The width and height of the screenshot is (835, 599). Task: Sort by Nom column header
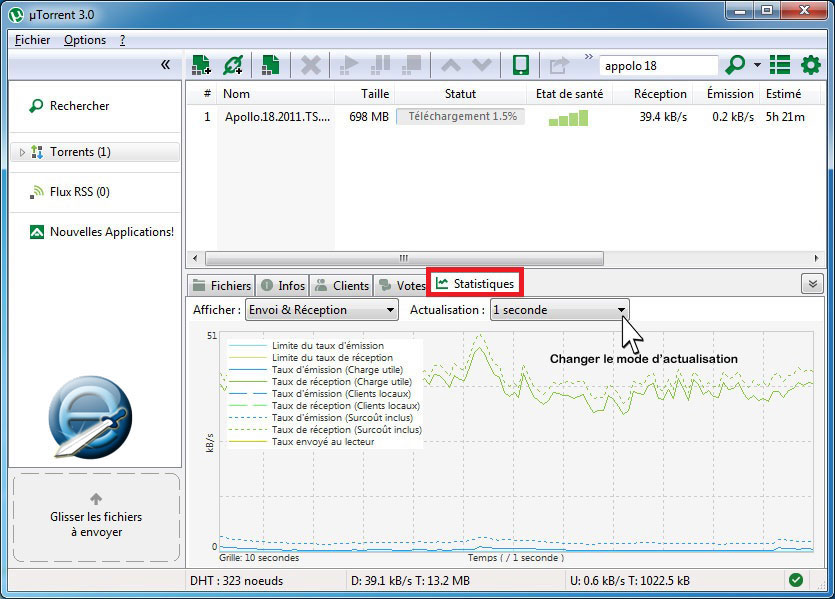click(x=276, y=94)
